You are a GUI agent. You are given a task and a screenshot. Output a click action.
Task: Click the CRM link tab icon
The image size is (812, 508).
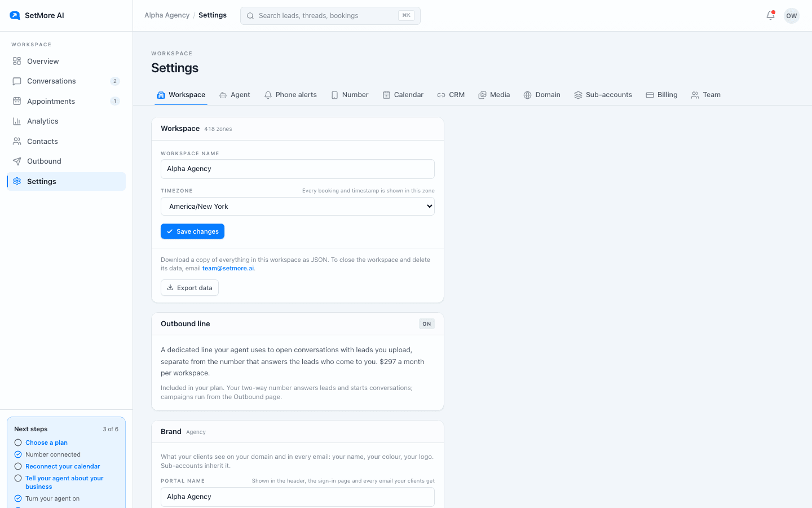click(442, 95)
